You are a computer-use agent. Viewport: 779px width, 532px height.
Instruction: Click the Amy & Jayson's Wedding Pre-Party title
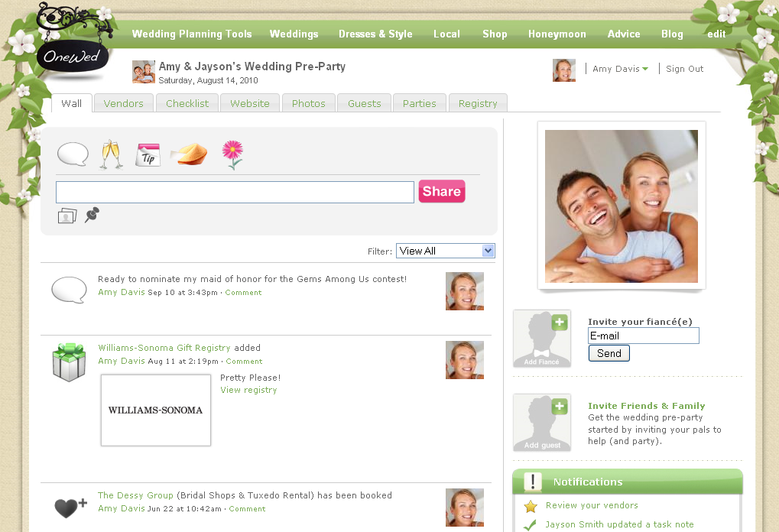[x=252, y=66]
